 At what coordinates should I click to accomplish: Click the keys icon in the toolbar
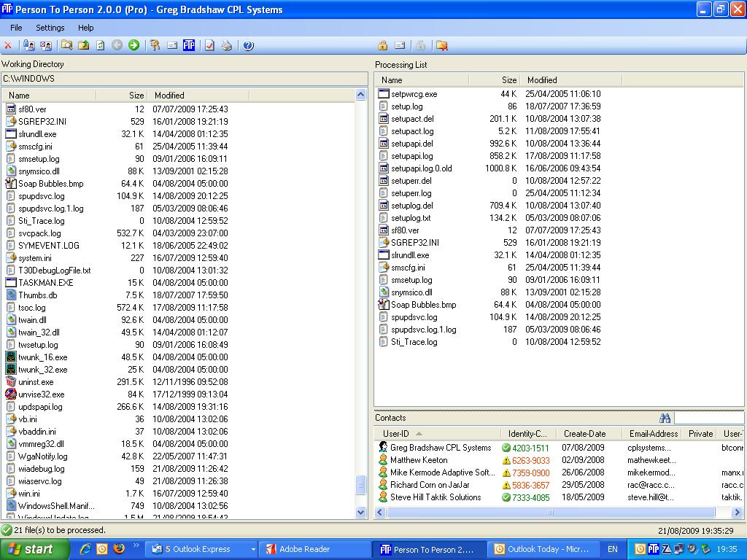pyautogui.click(x=155, y=45)
